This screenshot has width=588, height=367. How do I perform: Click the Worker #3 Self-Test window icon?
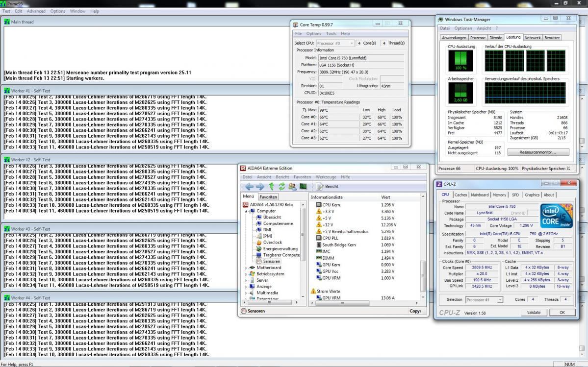tap(7, 229)
